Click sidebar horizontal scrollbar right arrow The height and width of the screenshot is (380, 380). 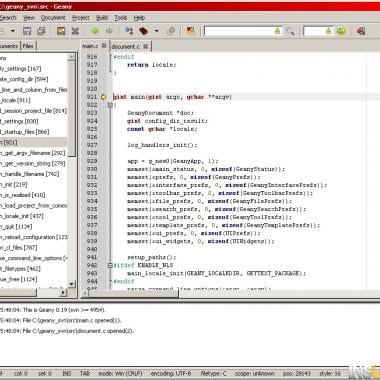pyautogui.click(x=63, y=293)
